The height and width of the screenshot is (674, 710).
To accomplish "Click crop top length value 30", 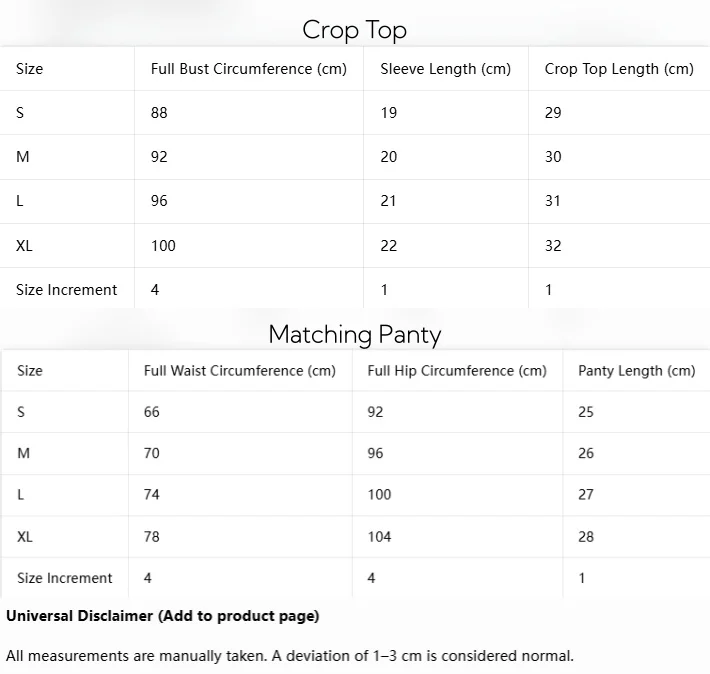I will 553,157.
